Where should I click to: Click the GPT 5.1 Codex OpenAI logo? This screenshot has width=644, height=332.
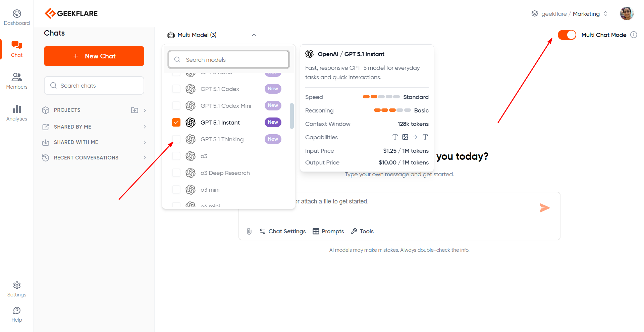(x=191, y=89)
